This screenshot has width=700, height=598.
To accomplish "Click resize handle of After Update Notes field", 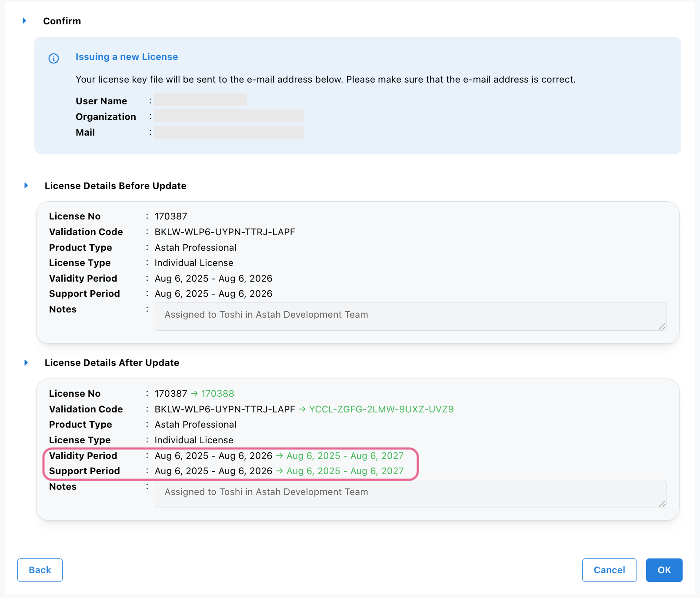I will coord(662,504).
